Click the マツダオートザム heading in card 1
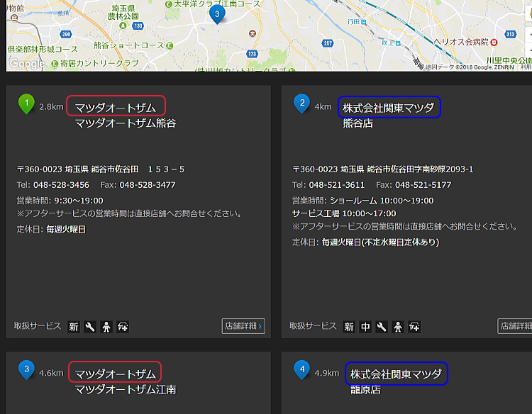Viewport: 532px width, 414px height. 116,108
